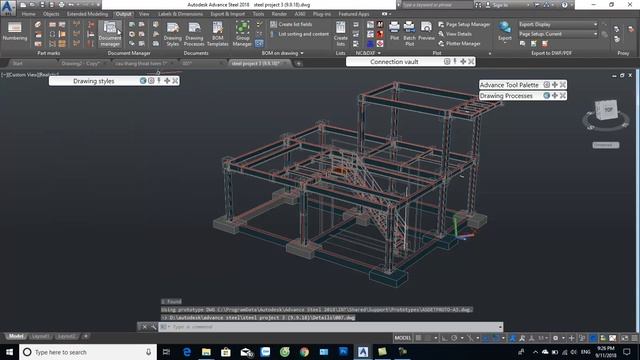Expand the Plot panel launcher arrow
Viewport: 640px width, 360px height.
tap(490, 53)
